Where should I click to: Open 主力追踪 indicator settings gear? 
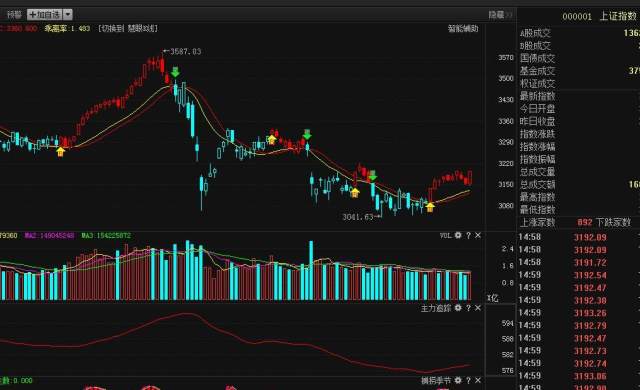[458, 308]
